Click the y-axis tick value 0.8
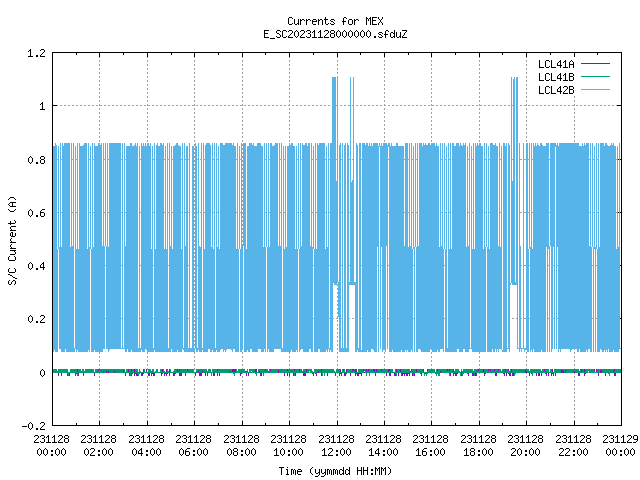The height and width of the screenshot is (480, 640). (x=36, y=160)
